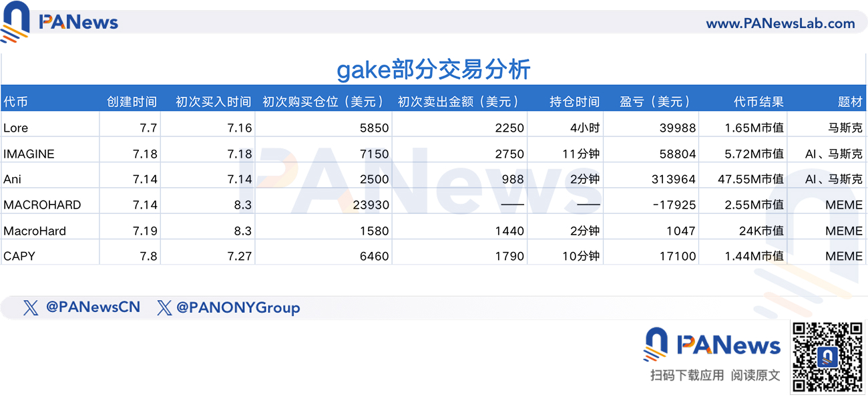This screenshot has width=868, height=401.
Task: Click the 盈亏（美元） column header
Action: click(x=654, y=102)
